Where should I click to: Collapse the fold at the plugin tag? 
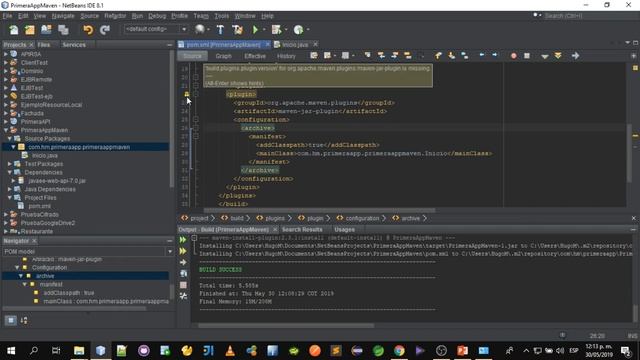point(196,94)
